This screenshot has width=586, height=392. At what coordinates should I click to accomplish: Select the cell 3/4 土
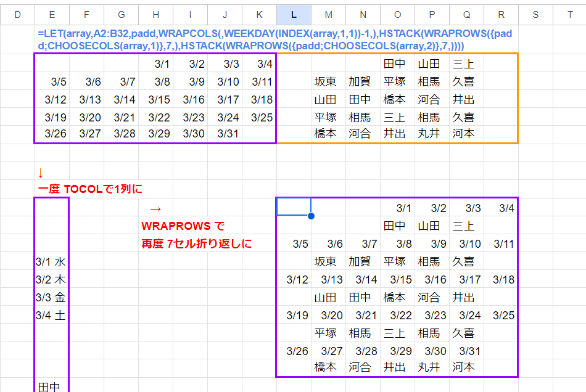pyautogui.click(x=52, y=316)
